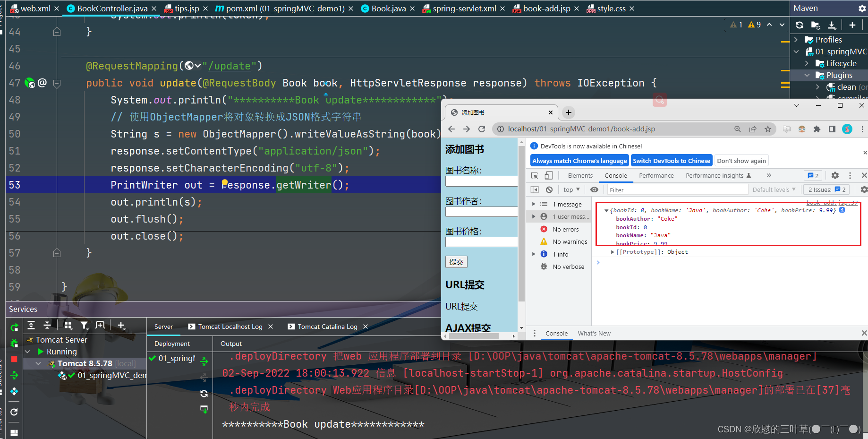Click the inspect element icon in DevTools

coord(535,175)
